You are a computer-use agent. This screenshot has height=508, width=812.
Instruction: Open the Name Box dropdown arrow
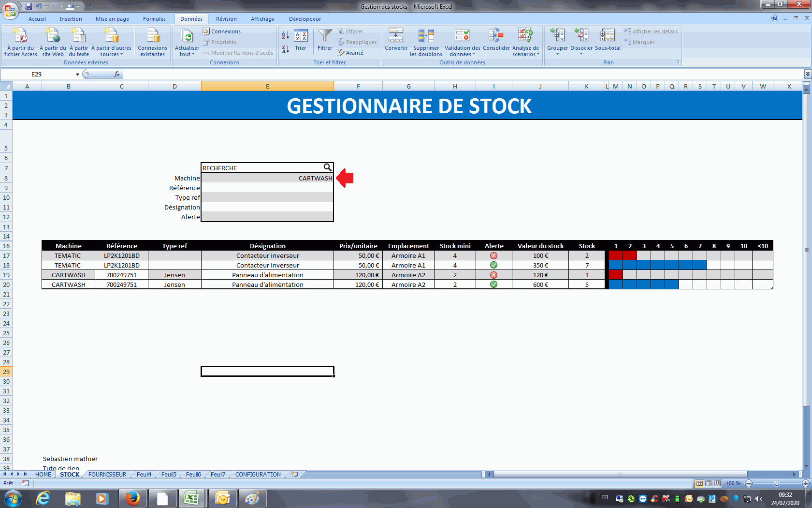tap(77, 74)
